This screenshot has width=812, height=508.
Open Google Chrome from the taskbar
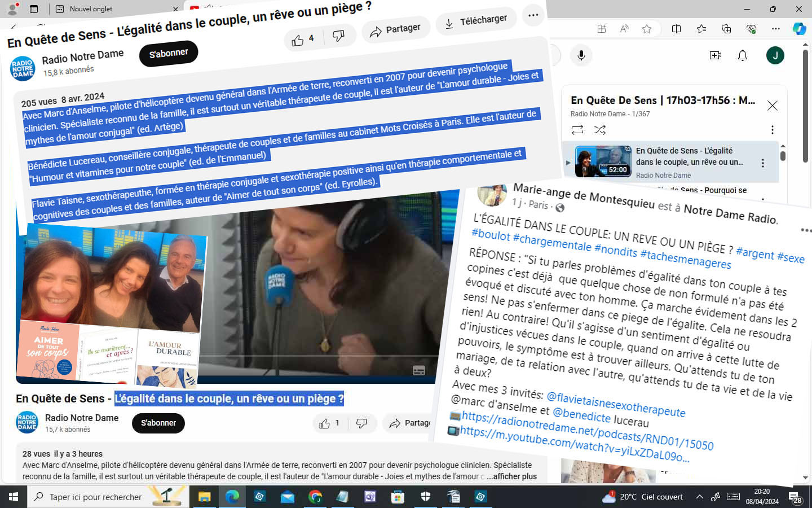pos(315,497)
